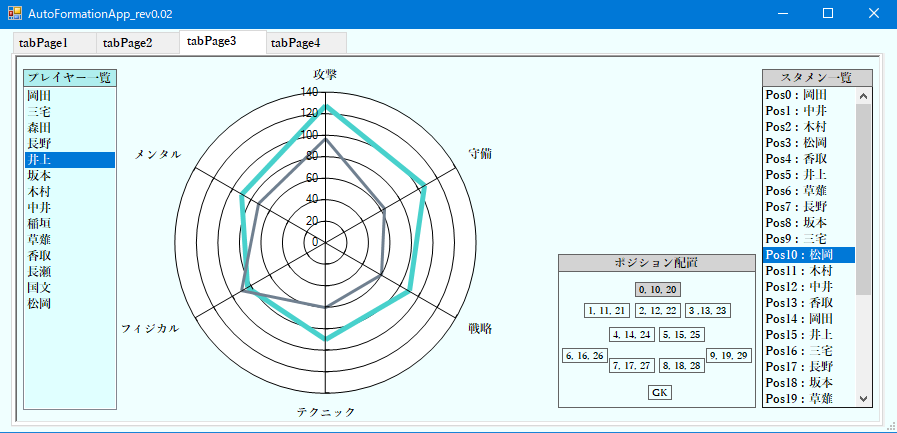Viewport: 897px width, 433px height.
Task: Choose position button 6, 16, 26
Action: [x=585, y=355]
